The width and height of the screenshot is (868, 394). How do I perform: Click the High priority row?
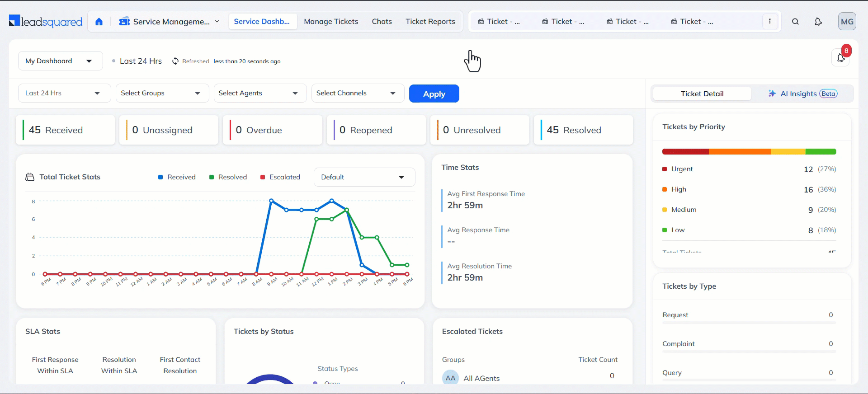[749, 189]
